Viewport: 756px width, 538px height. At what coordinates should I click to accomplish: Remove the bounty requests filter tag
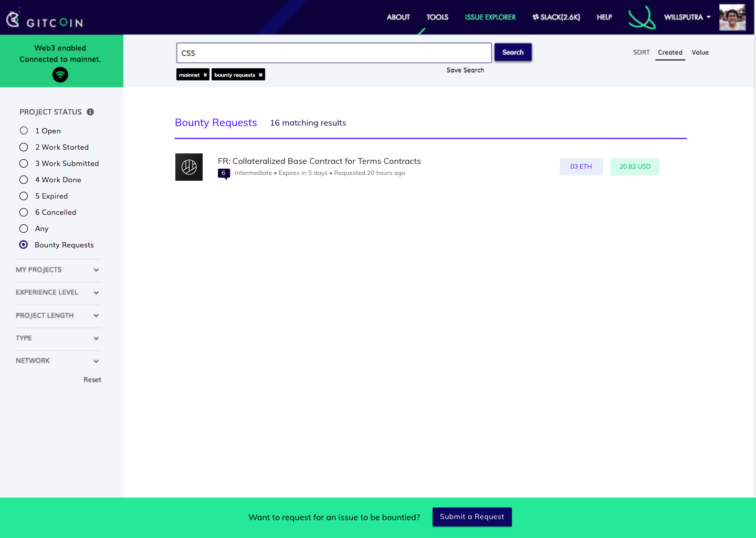(260, 75)
